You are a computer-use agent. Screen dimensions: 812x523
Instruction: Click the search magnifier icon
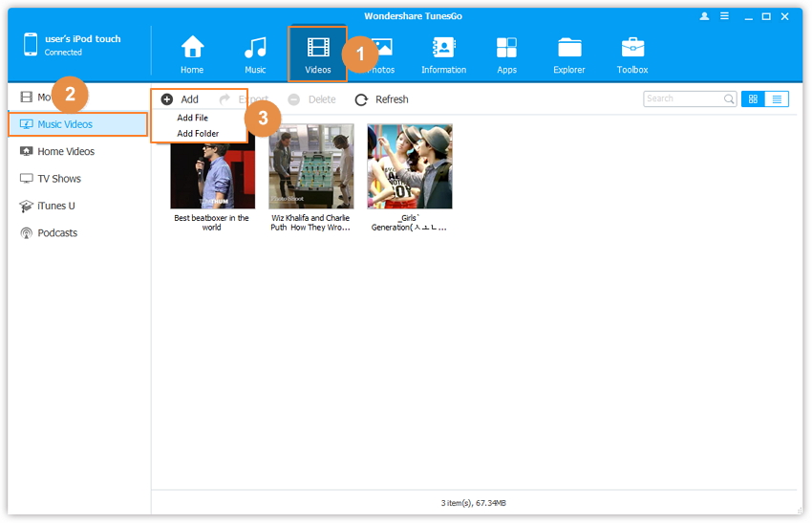pyautogui.click(x=729, y=99)
